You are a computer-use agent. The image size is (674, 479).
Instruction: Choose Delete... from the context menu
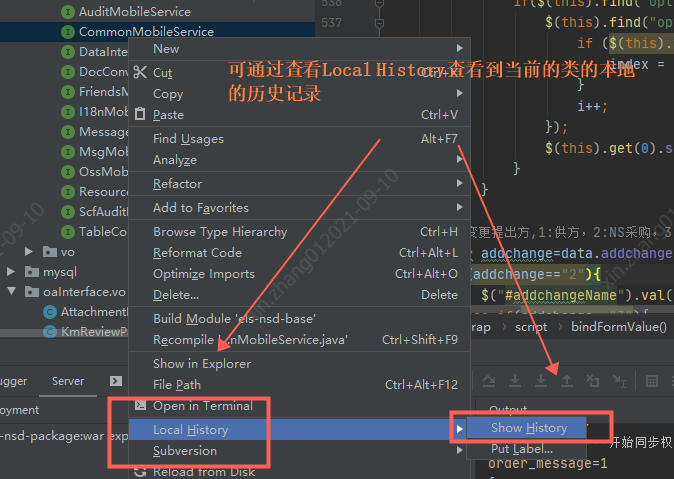click(x=300, y=295)
